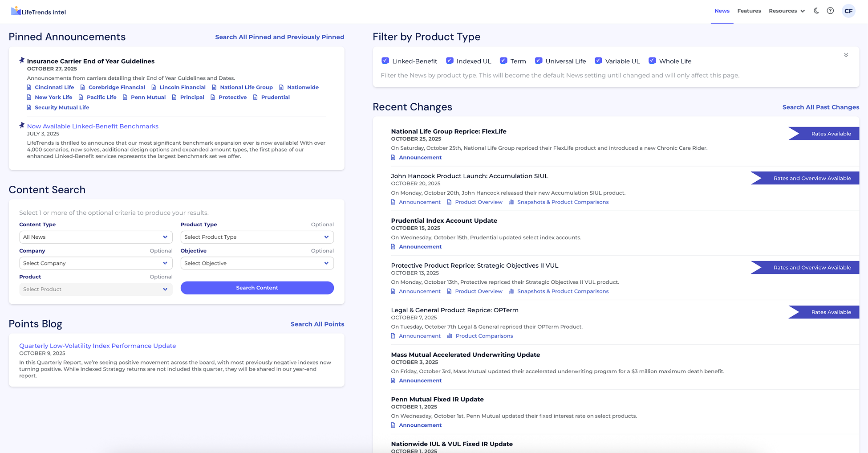The height and width of the screenshot is (453, 868).
Task: Go to the Features tab
Action: point(749,11)
